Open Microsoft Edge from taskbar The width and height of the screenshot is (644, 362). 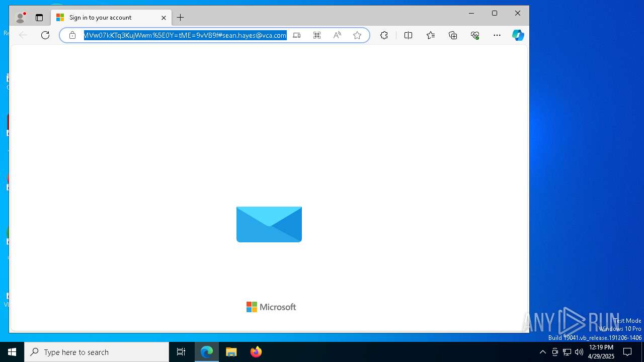[207, 352]
